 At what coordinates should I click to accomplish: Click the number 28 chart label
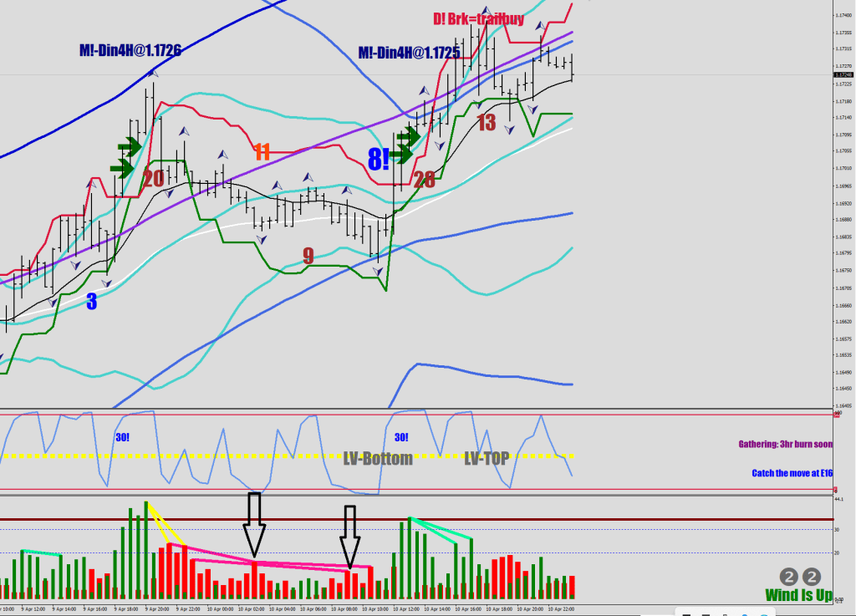tap(424, 179)
